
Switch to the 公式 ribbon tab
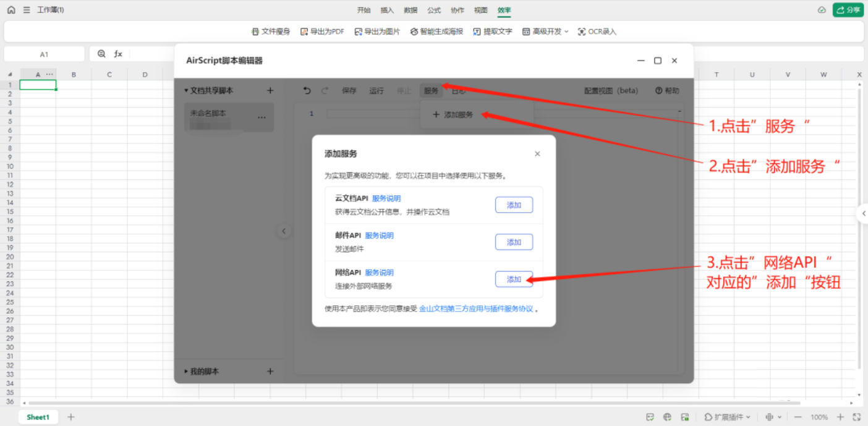(x=434, y=10)
